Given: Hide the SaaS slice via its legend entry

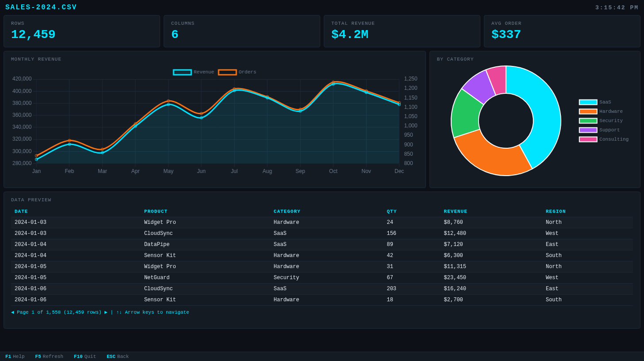Looking at the screenshot, I should (598, 102).
